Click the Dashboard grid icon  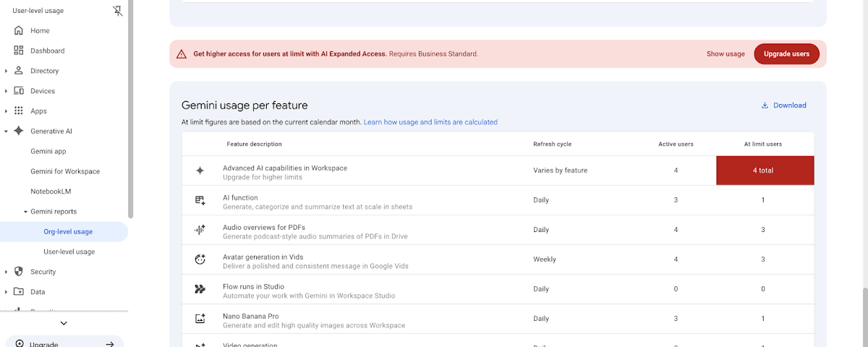pyautogui.click(x=19, y=51)
